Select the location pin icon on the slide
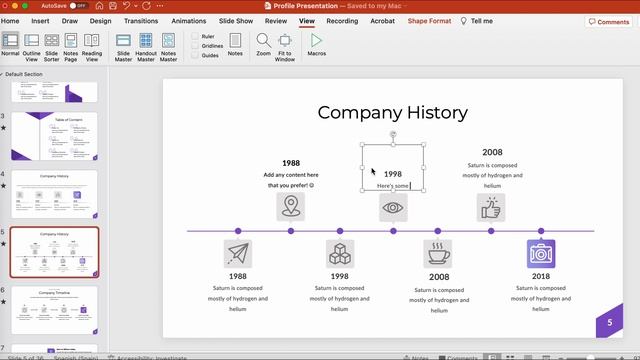The image size is (640, 360). coord(291,207)
